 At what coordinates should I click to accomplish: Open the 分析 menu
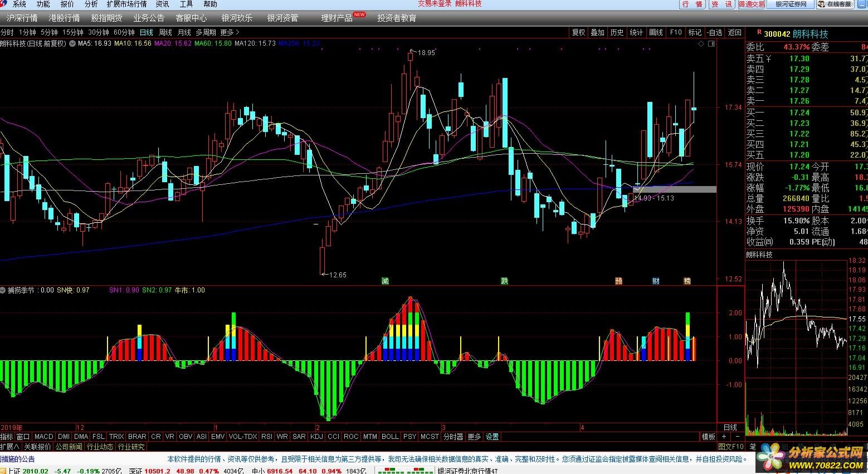(91, 4)
